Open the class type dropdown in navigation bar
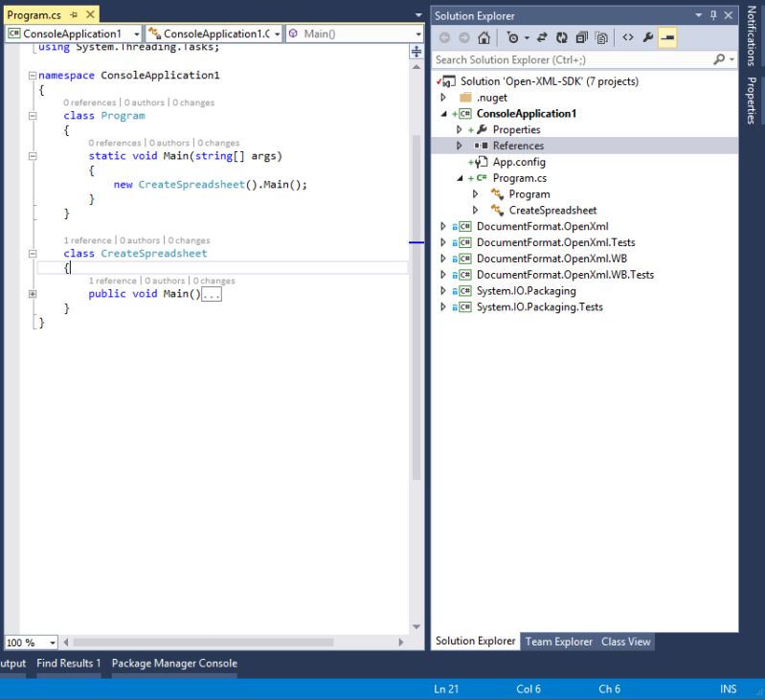Screen dimensions: 765x700 point(277,34)
